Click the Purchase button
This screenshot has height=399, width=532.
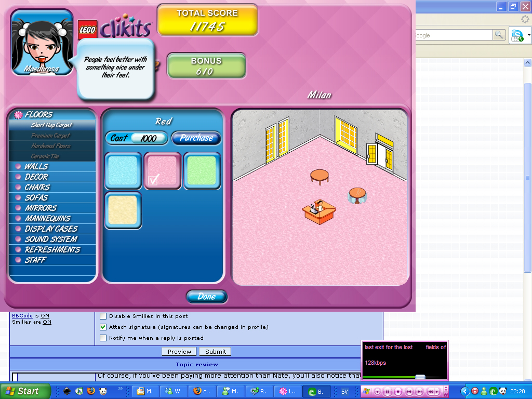[x=196, y=138]
